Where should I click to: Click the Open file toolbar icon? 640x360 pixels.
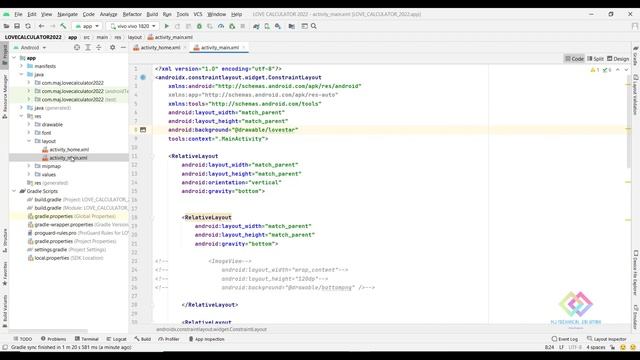point(7,26)
